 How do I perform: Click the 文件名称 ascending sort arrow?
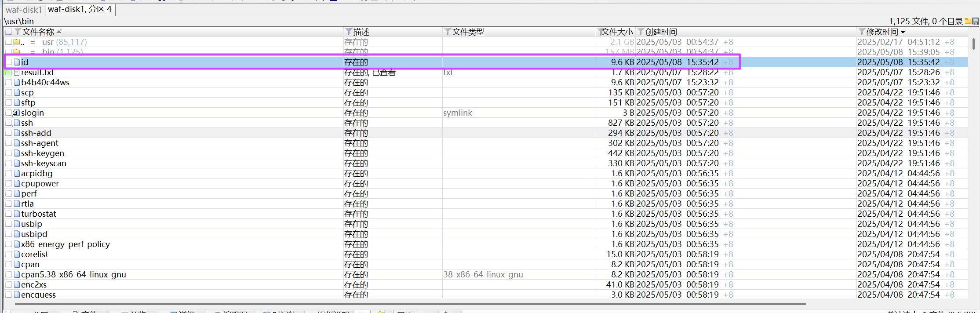(x=59, y=32)
